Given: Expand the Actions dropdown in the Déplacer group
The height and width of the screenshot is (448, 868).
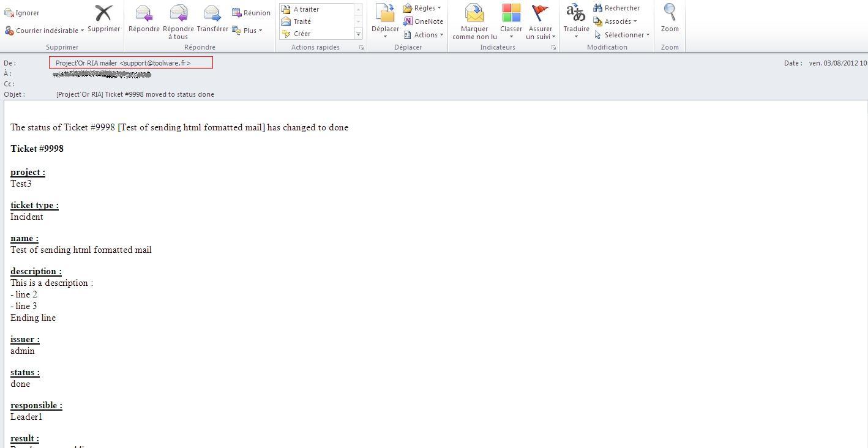Looking at the screenshot, I should [x=423, y=35].
